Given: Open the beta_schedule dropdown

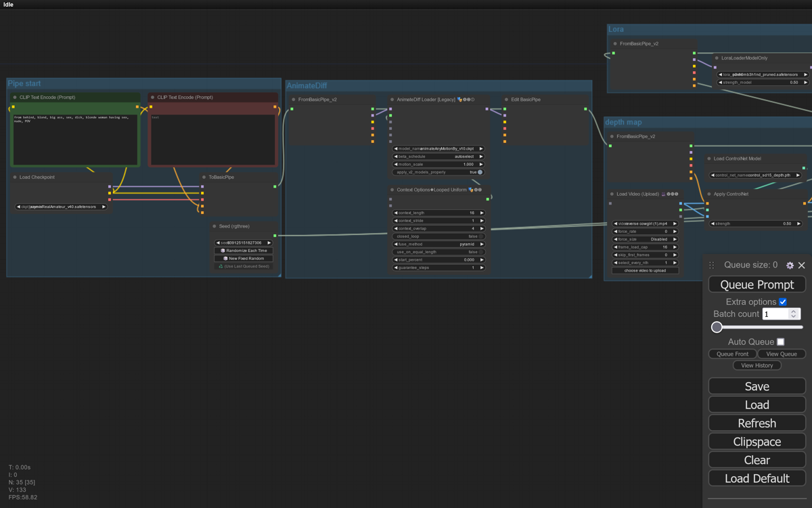Looking at the screenshot, I should (438, 156).
